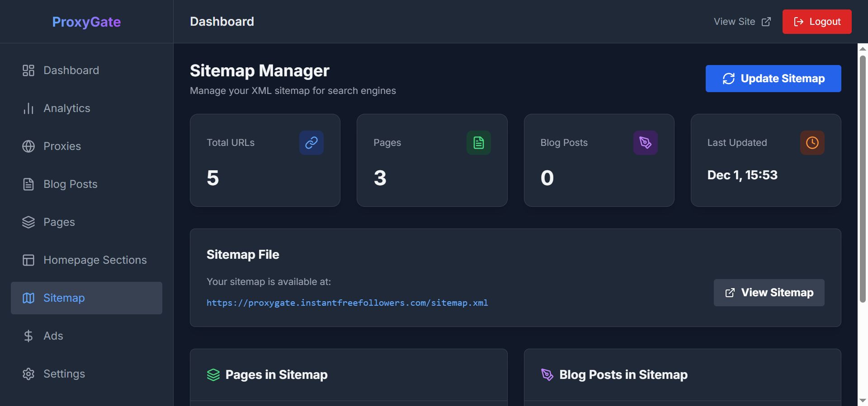Click the green layers icon beside Pages in Sitemap
The width and height of the screenshot is (868, 406).
pos(213,375)
